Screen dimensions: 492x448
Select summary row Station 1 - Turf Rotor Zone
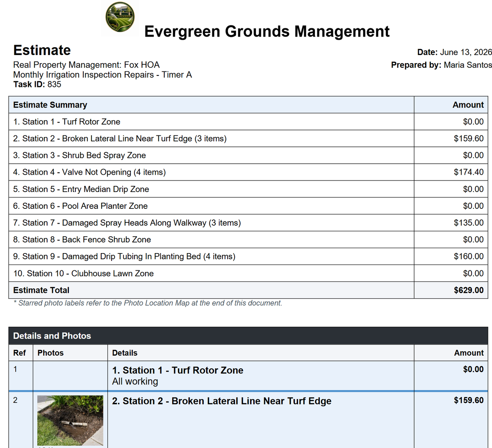248,121
